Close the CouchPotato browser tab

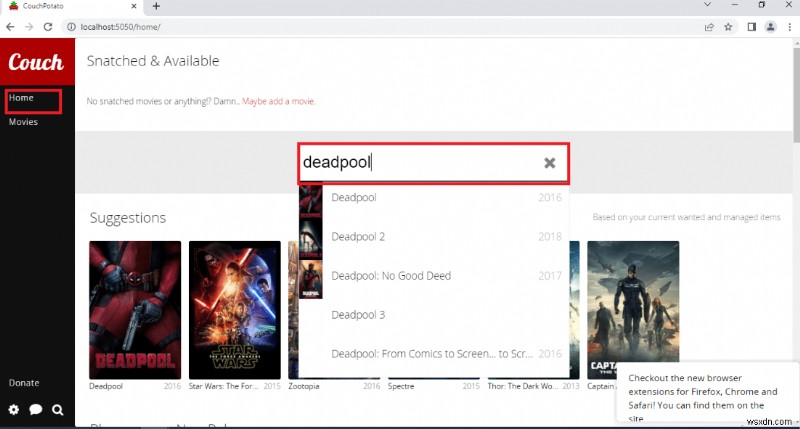[134, 6]
